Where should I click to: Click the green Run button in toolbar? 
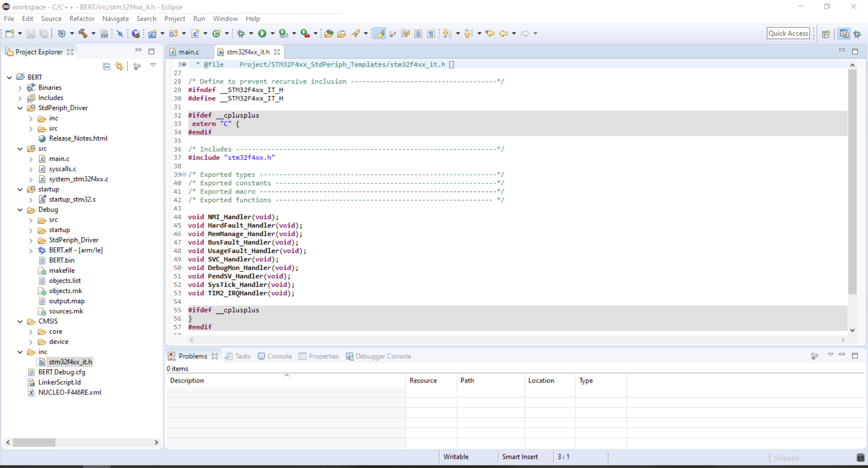tap(262, 33)
